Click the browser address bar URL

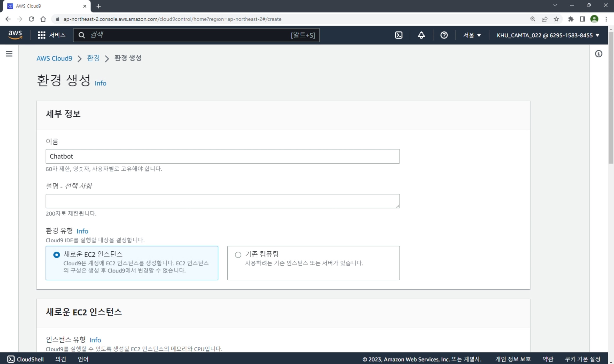tap(172, 19)
